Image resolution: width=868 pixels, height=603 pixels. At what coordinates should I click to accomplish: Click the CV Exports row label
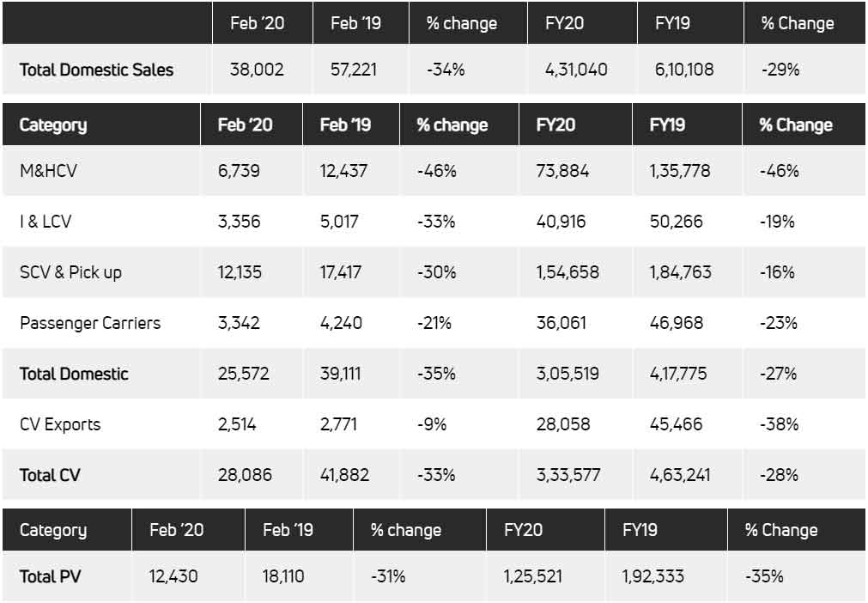click(60, 424)
